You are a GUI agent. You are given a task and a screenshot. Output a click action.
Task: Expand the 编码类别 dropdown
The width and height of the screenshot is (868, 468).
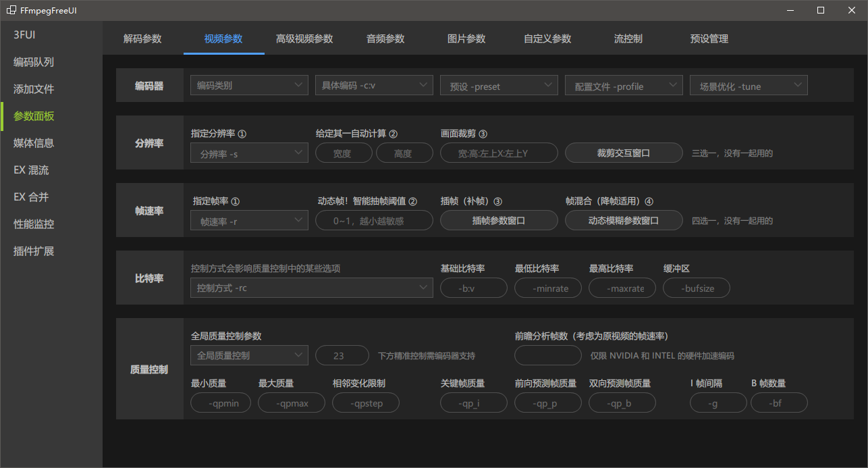click(x=249, y=85)
